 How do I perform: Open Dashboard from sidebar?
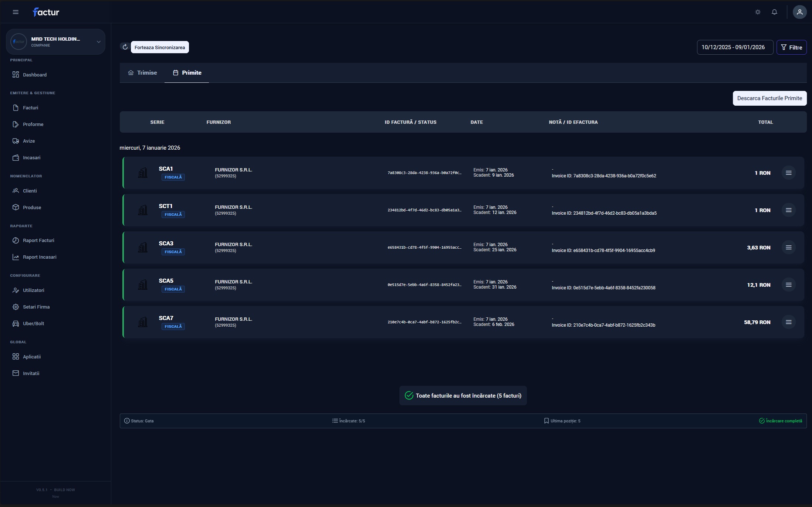tap(34, 75)
